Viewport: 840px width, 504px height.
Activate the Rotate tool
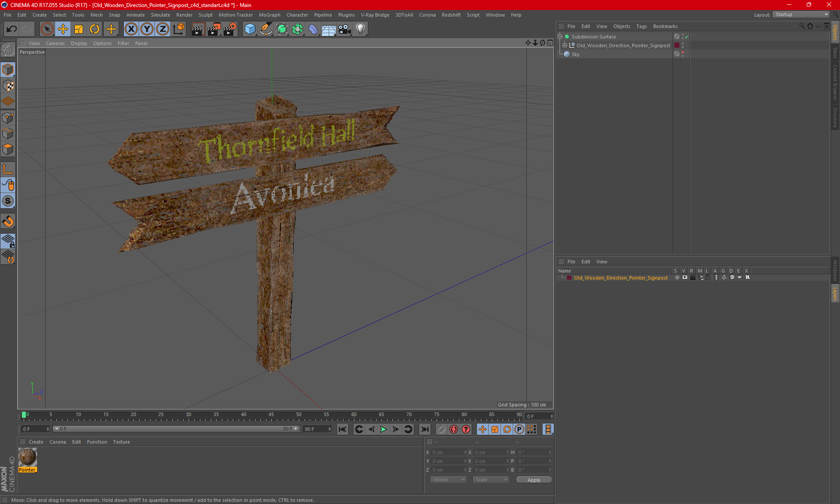(x=94, y=29)
